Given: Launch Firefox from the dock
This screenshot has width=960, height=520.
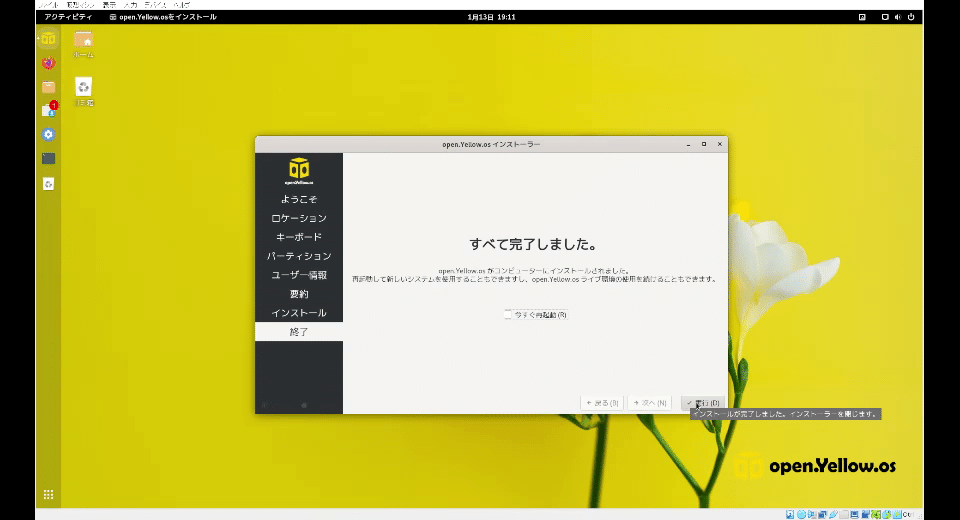Looking at the screenshot, I should coord(48,62).
